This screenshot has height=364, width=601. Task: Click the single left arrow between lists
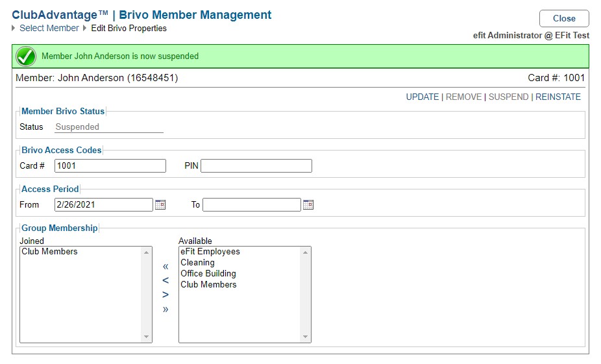tap(166, 280)
